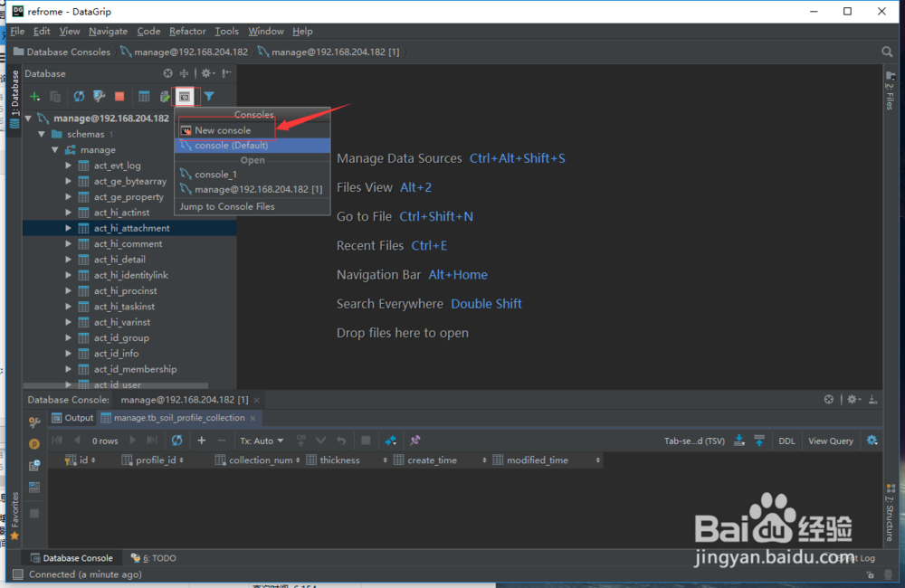
Task: Click the blue filter funnel icon
Action: [x=209, y=97]
